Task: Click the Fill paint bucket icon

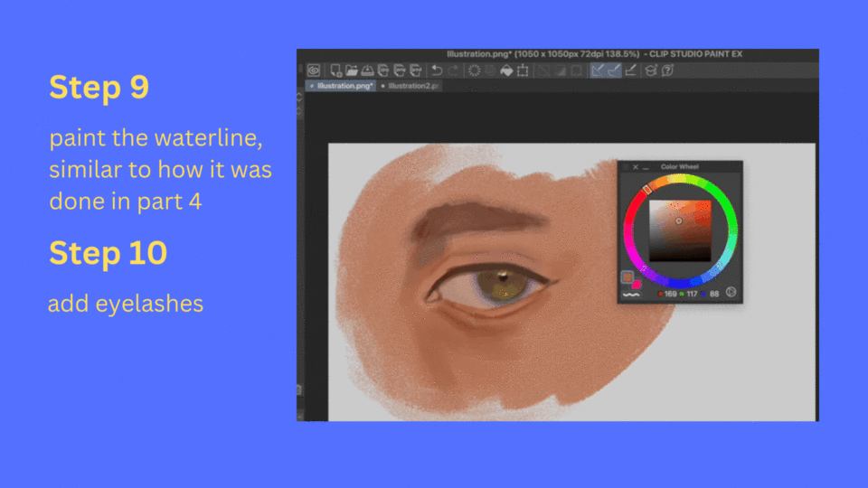Action: (x=506, y=70)
